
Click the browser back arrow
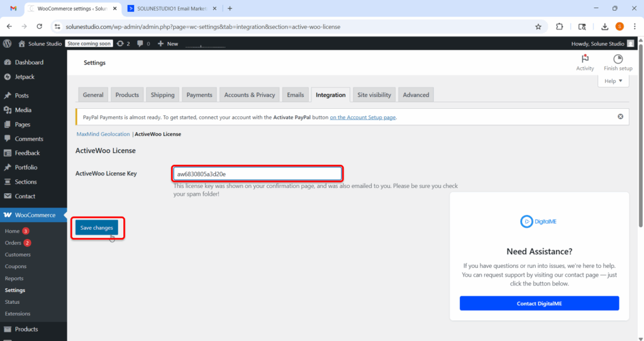coord(9,26)
